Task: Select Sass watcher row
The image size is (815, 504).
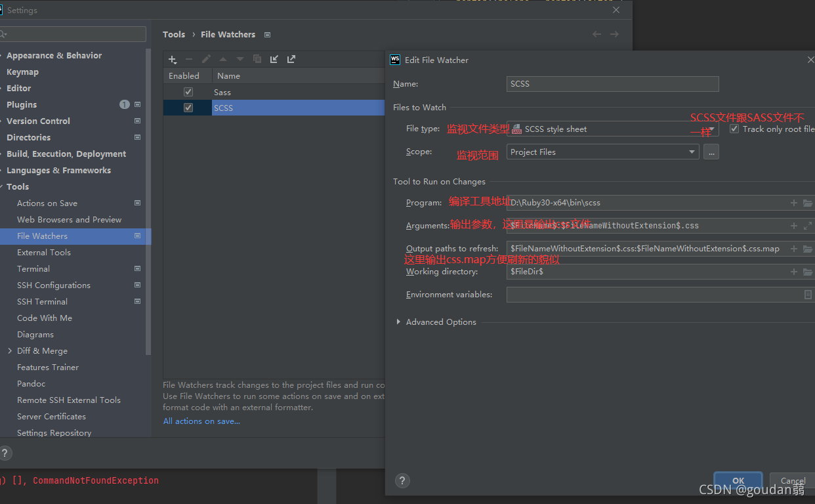Action: coord(274,92)
